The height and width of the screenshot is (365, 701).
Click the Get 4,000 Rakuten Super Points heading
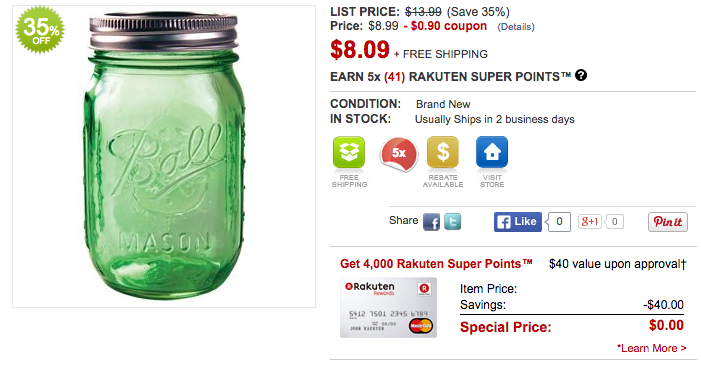coord(436,264)
